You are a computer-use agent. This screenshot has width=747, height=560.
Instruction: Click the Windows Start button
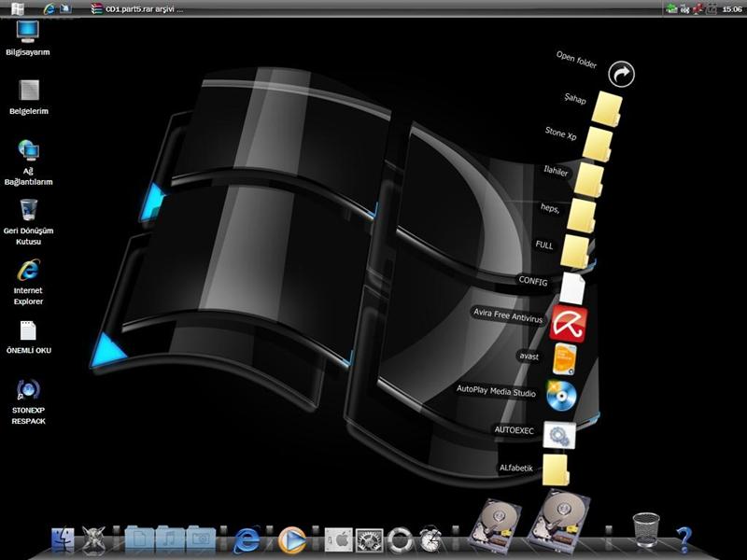(18, 8)
